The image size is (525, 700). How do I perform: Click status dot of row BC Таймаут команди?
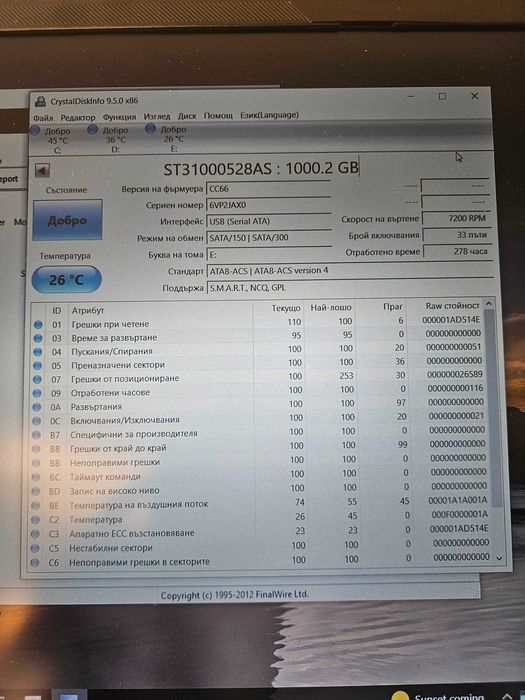[36, 477]
